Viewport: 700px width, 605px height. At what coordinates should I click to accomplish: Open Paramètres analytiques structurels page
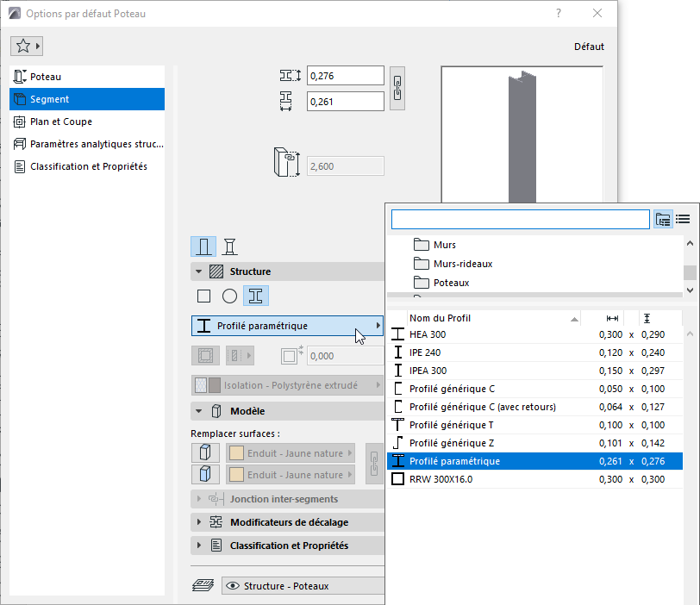87,144
